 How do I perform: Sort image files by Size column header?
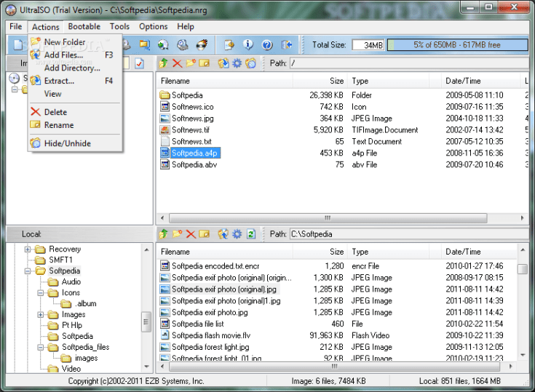point(320,81)
